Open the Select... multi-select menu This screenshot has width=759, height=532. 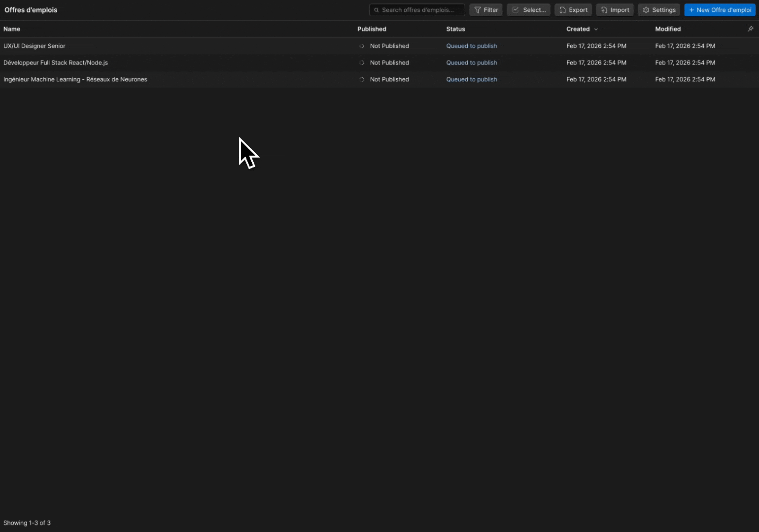(528, 9)
